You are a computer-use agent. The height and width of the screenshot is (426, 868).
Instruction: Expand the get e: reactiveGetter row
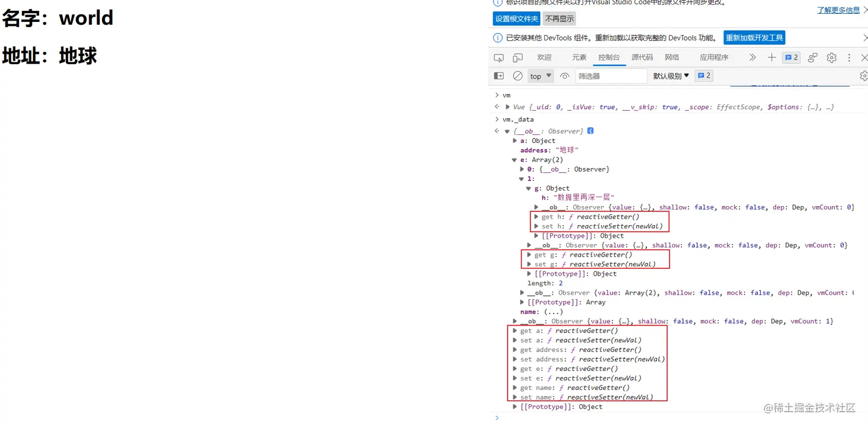[x=515, y=369]
